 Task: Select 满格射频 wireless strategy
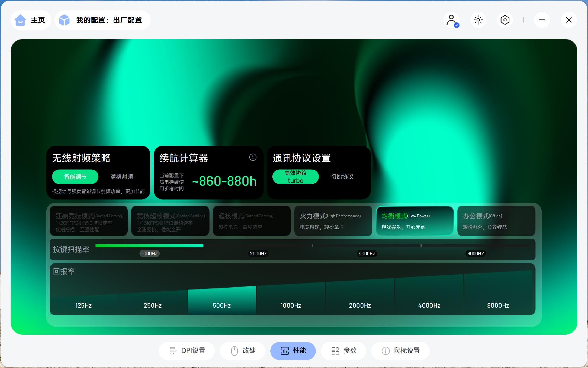pyautogui.click(x=122, y=177)
